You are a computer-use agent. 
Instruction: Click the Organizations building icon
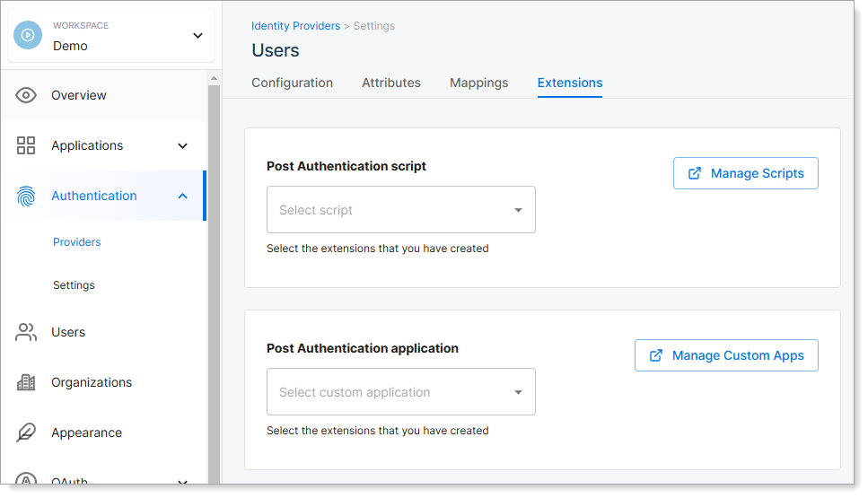(x=26, y=382)
